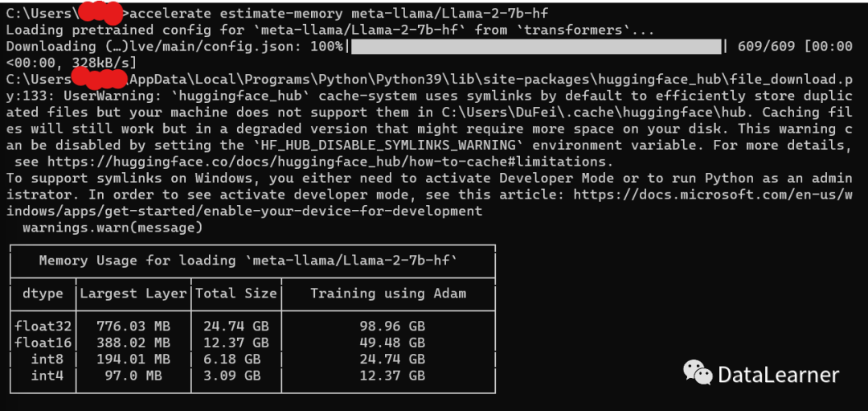Click the WeChat logo icon in watermark
The height and width of the screenshot is (411, 868).
(x=698, y=372)
